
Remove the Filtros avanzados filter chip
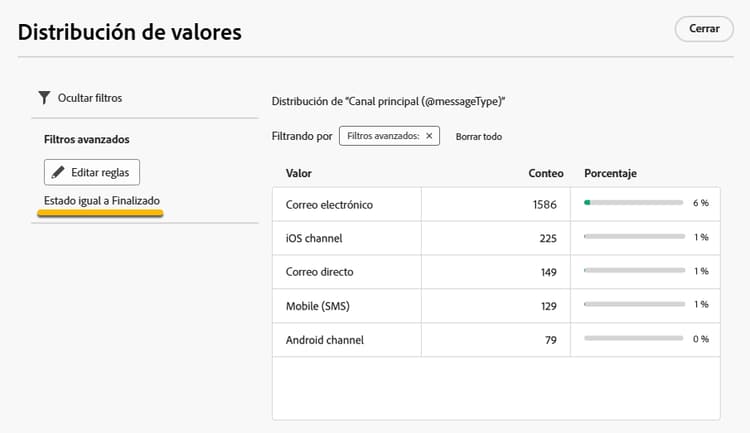tap(429, 136)
